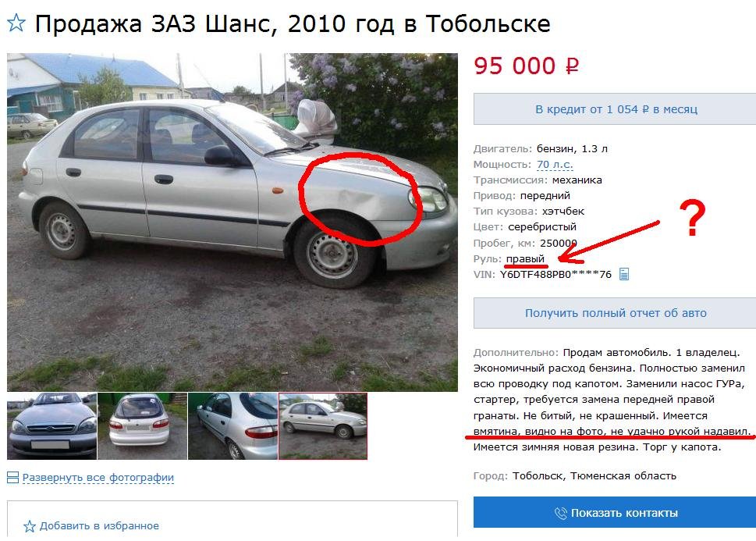The image size is (756, 541).
Task: Open credit offer from 1 054 ₽ monthly
Action: coord(616,109)
